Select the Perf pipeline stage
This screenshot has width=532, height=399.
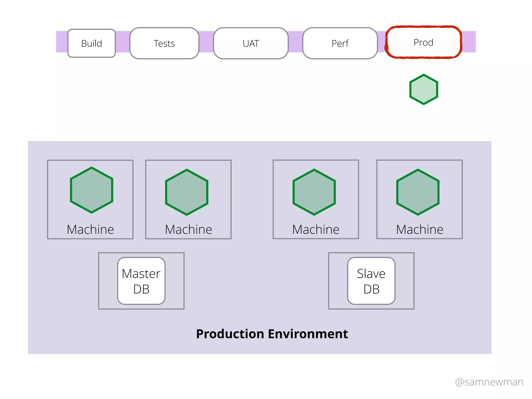[340, 43]
